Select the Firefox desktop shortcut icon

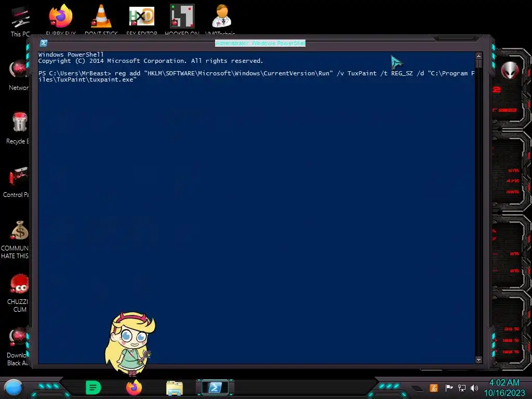pyautogui.click(x=61, y=16)
